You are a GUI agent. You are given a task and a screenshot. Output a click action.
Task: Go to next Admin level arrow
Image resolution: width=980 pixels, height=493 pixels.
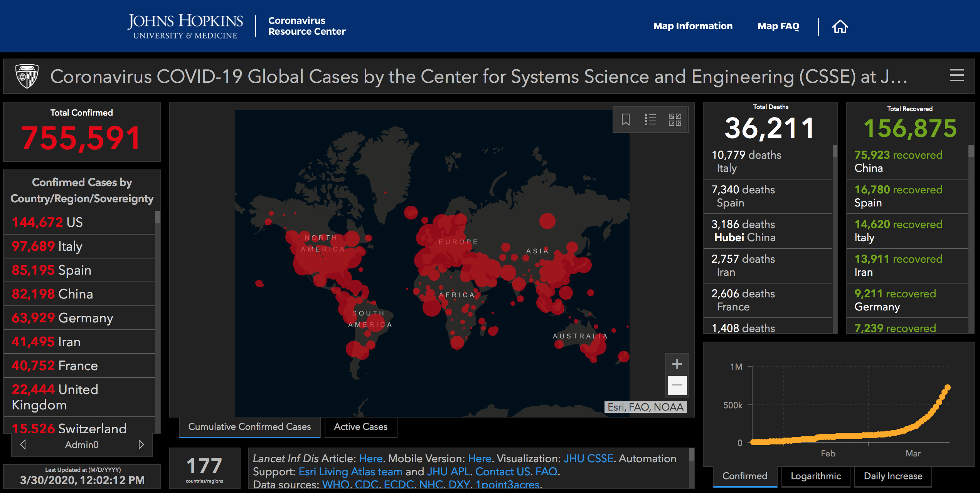[141, 444]
